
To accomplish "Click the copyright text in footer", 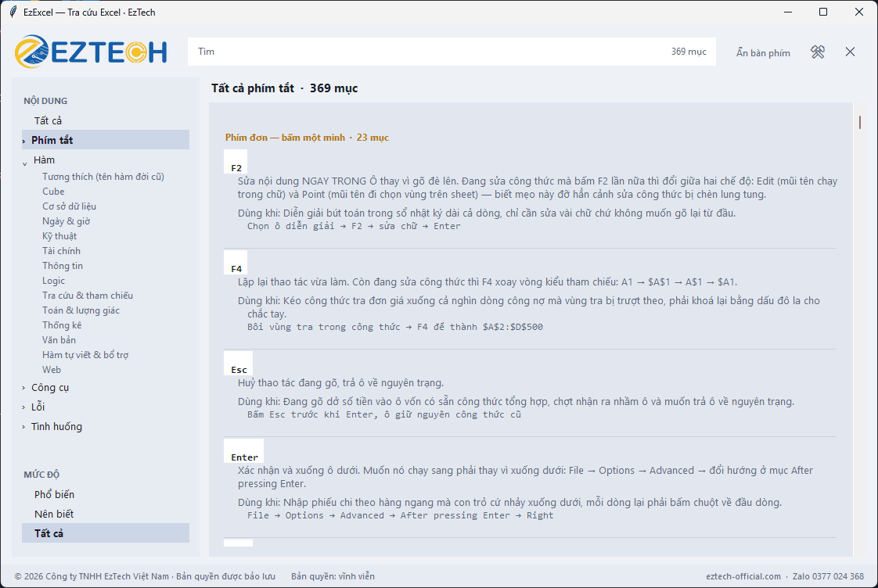I will pos(145,576).
